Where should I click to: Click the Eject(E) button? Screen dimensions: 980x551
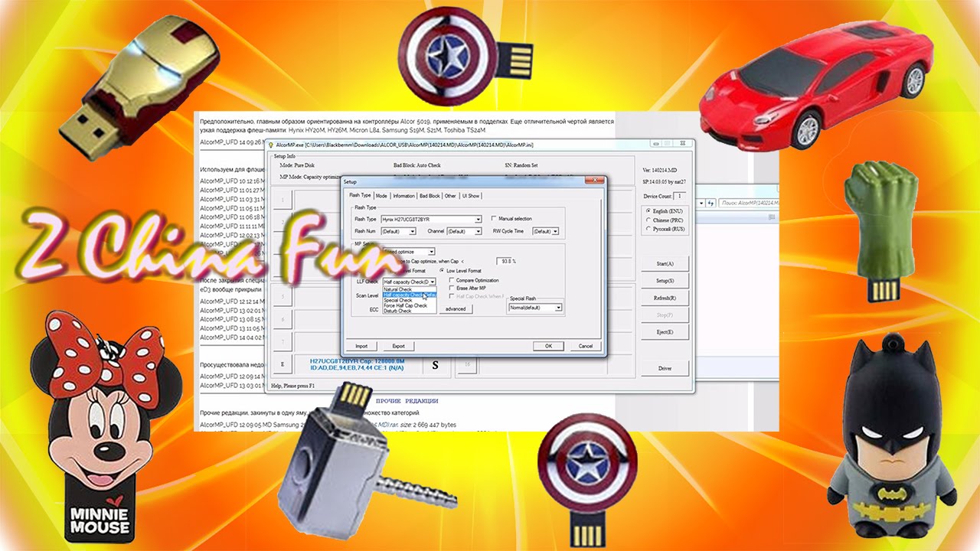(x=665, y=332)
